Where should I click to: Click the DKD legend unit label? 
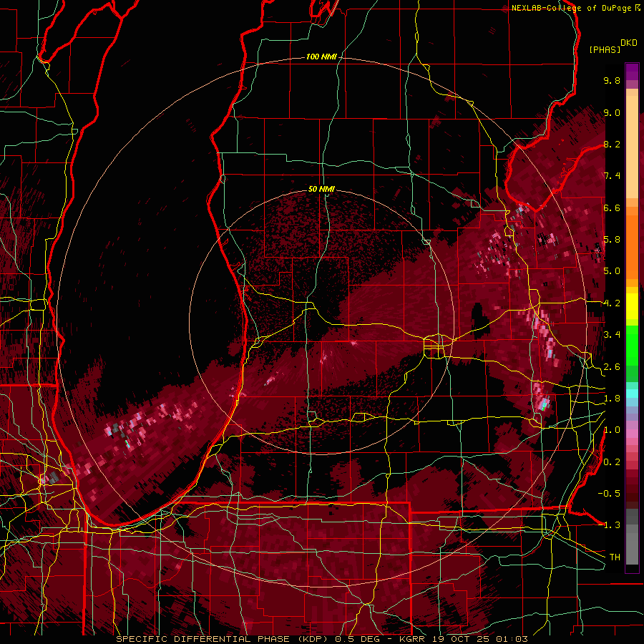629,43
